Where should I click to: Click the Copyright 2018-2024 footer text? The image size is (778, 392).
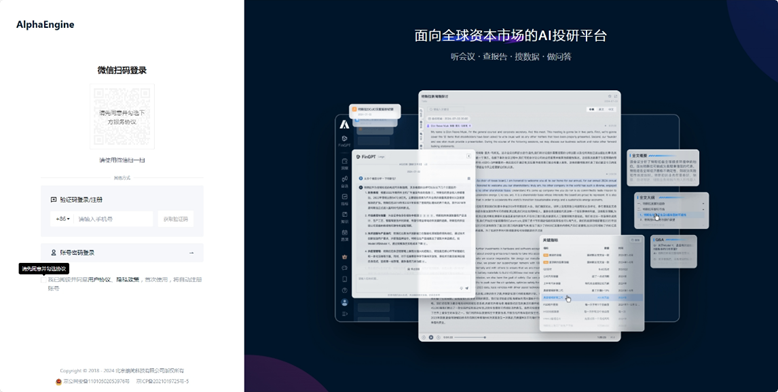(x=122, y=371)
